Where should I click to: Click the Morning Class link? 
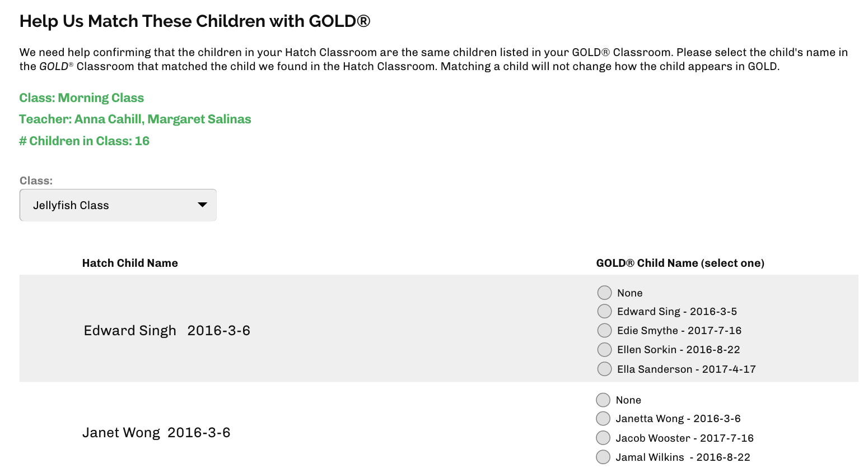(81, 98)
